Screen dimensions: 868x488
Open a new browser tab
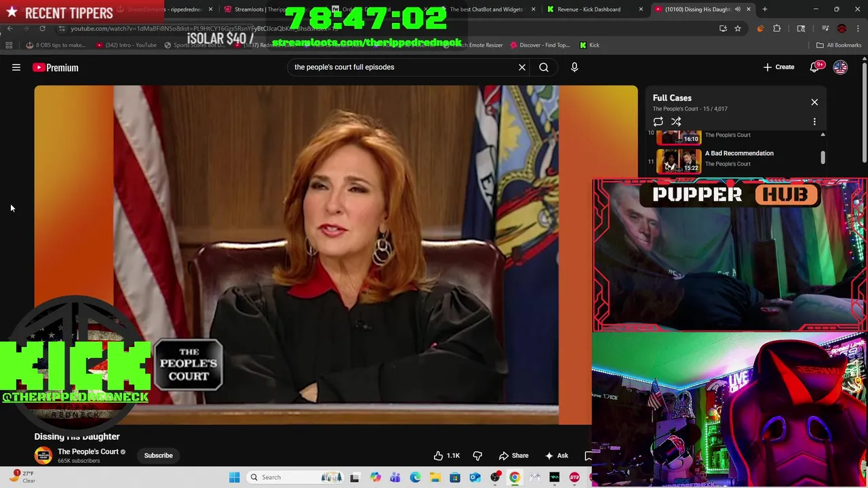[x=765, y=9]
